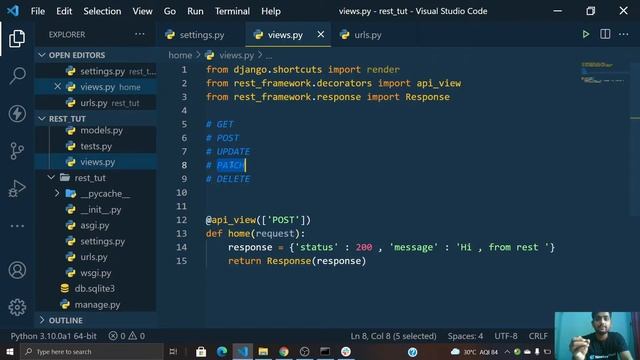Open manage.py file
The height and width of the screenshot is (360, 640).
click(x=96, y=304)
